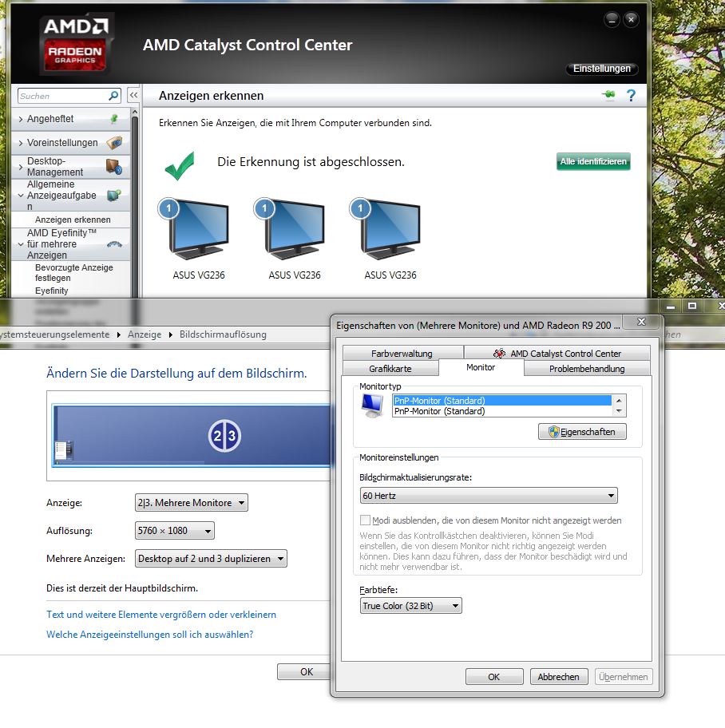Click OK in the Eigenschaften dialog
Screen dimensions: 725x728
(x=494, y=677)
